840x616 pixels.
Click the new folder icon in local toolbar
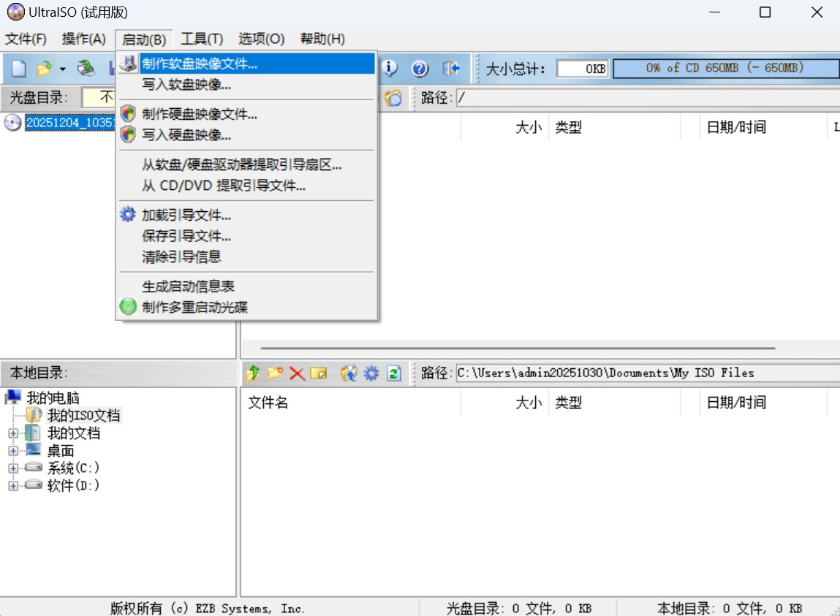click(274, 373)
